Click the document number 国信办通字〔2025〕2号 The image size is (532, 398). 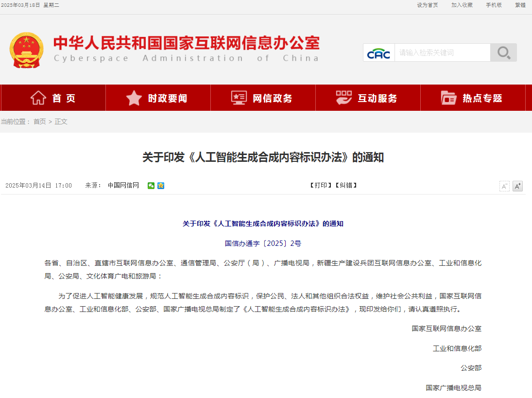[x=263, y=243]
